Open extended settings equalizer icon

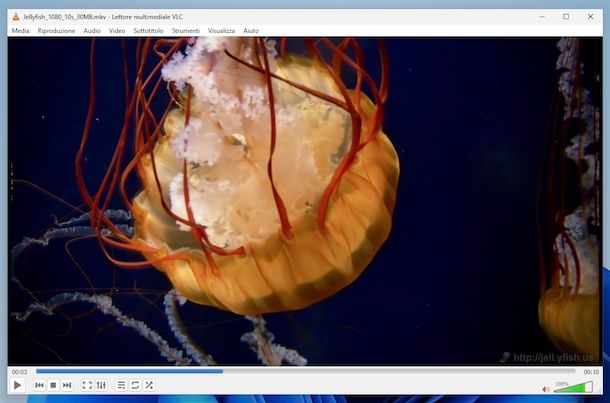(101, 385)
